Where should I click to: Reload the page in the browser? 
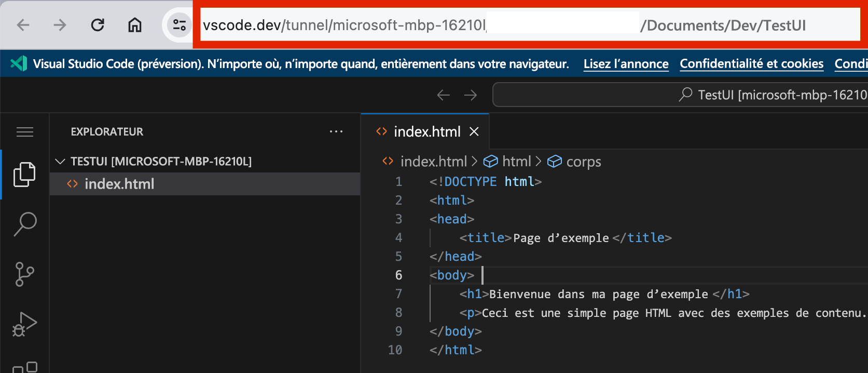[98, 25]
